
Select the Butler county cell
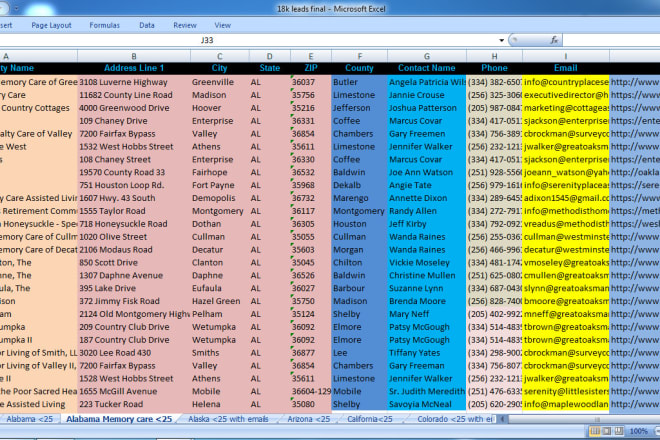(x=359, y=82)
